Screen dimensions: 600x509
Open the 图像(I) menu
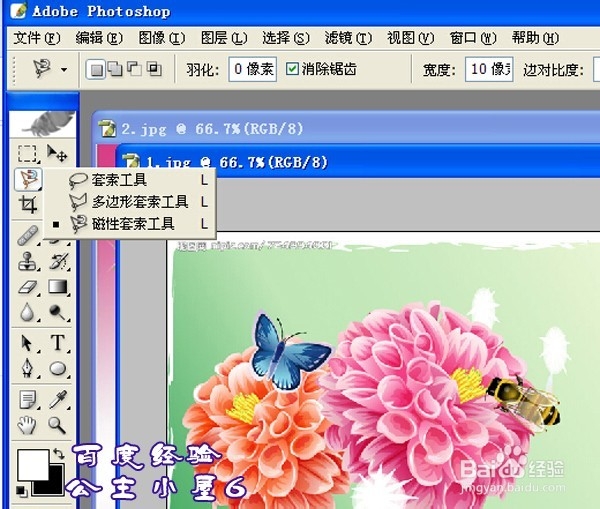click(x=161, y=38)
